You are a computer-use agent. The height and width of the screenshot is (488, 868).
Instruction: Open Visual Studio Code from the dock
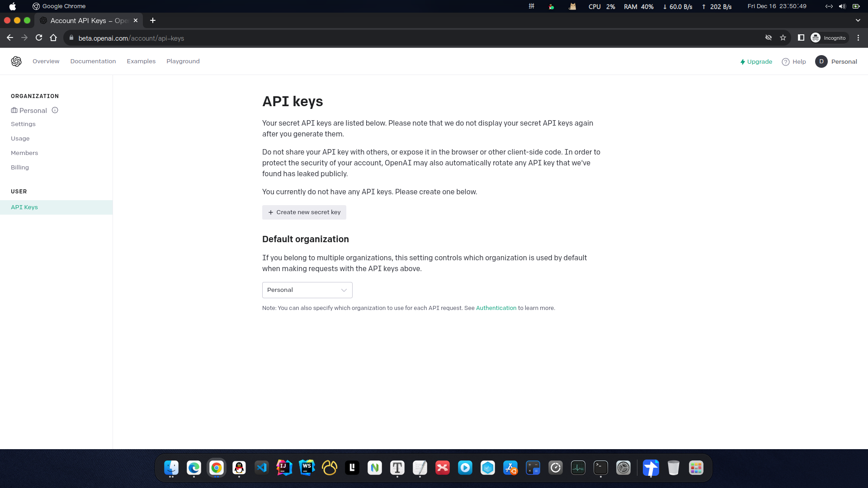click(x=262, y=468)
